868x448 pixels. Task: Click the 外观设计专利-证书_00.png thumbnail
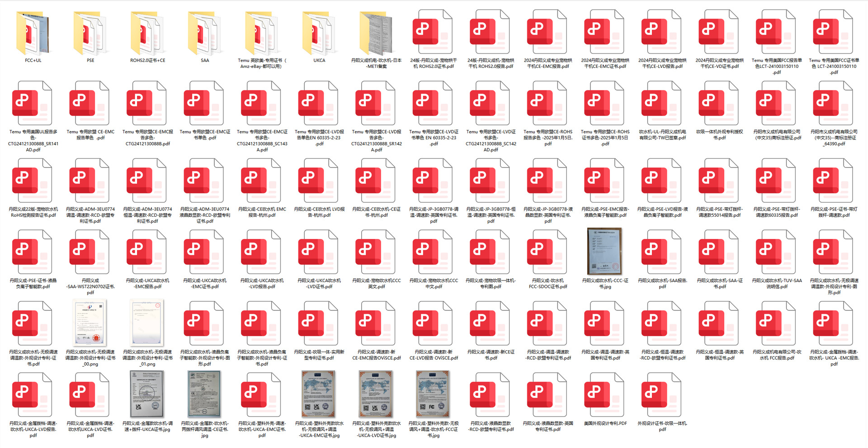point(90,323)
